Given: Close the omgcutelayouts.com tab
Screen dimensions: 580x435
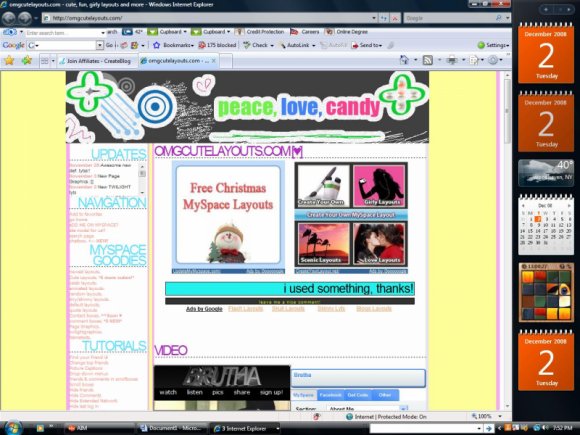Looking at the screenshot, I should click(x=213, y=61).
